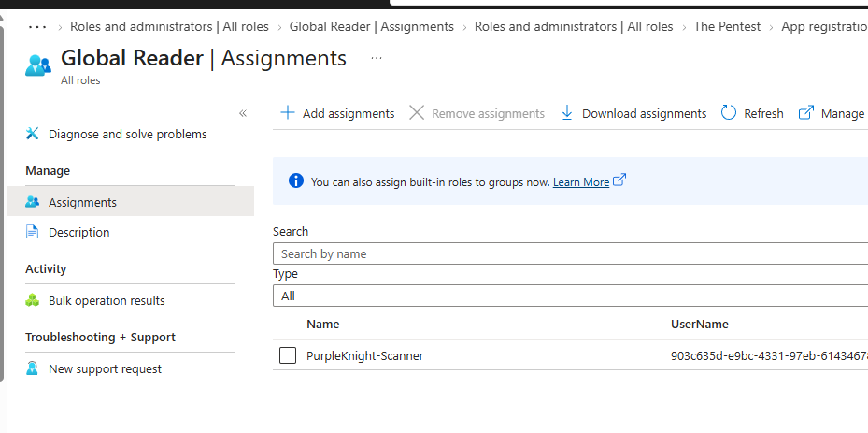868x433 pixels.
Task: Click the Search by name field
Action: pos(570,253)
